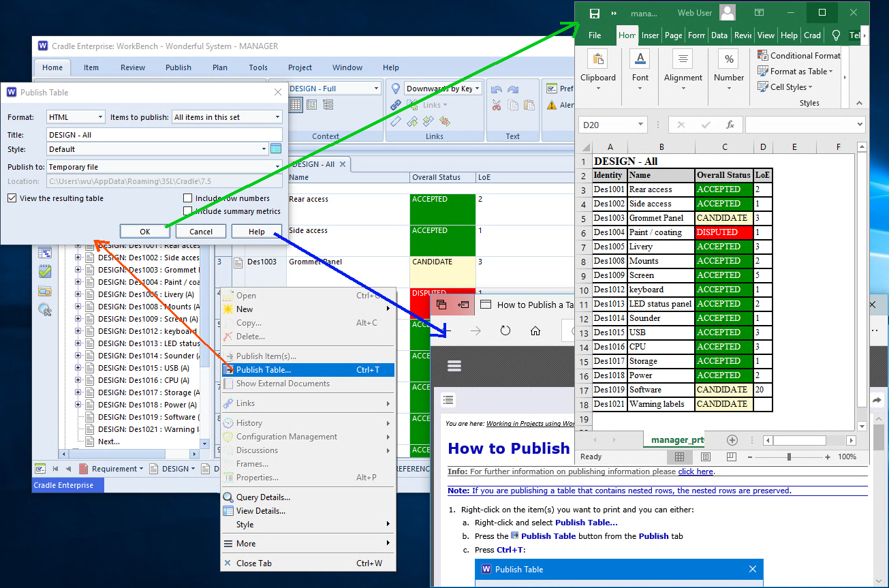Click the document view icon in Context group
The width and height of the screenshot is (889, 588).
[x=311, y=104]
